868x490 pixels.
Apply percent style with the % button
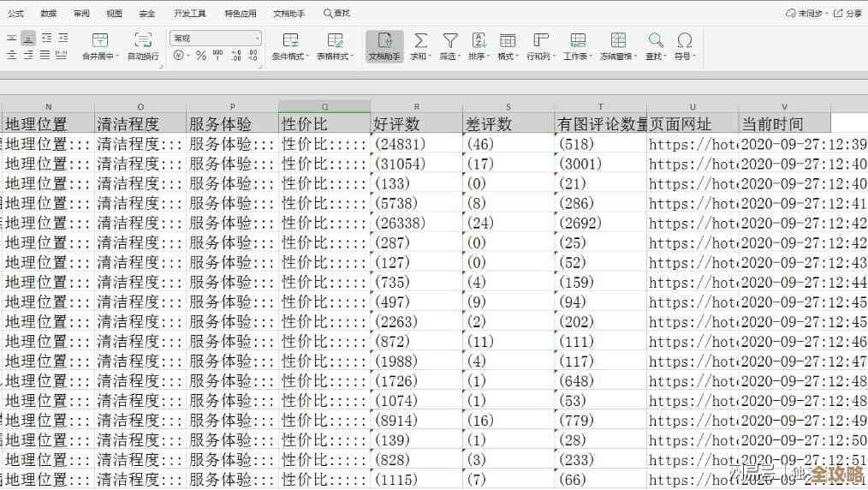coord(201,56)
